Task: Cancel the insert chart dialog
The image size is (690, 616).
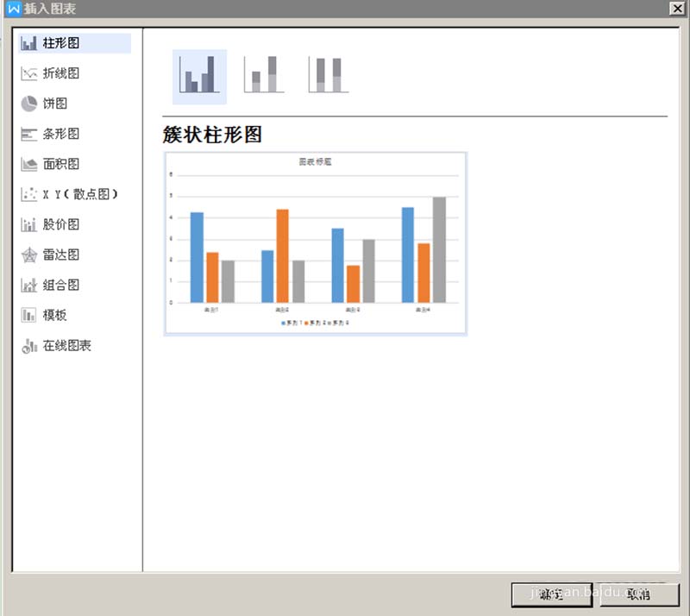Action: [x=639, y=595]
